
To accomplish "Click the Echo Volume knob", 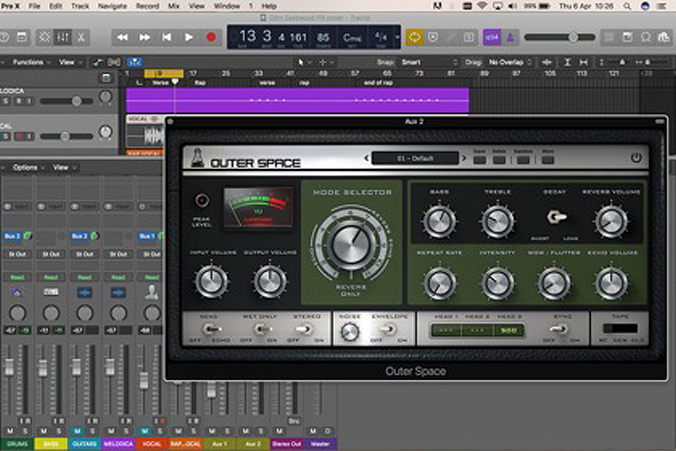I will pyautogui.click(x=611, y=283).
